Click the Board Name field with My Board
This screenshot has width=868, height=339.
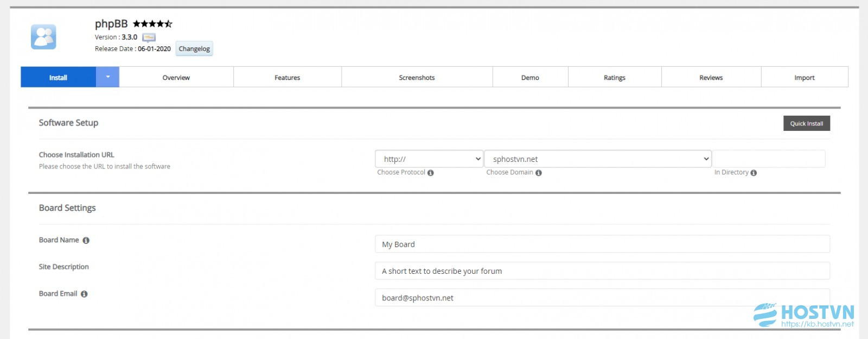(602, 244)
